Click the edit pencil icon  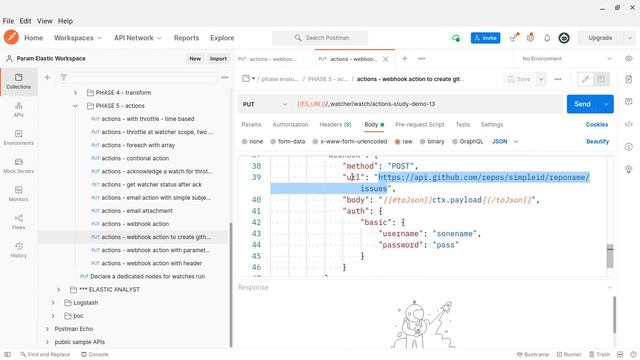click(585, 79)
